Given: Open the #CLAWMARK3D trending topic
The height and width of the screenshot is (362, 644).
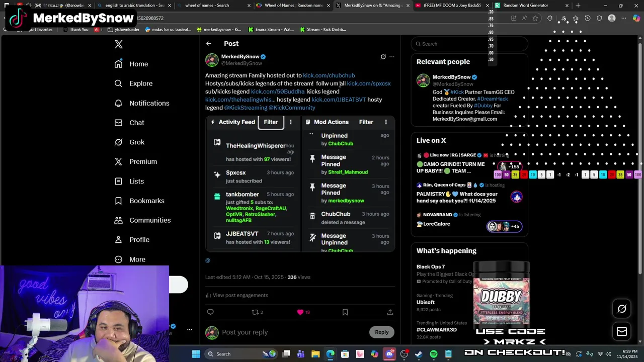Looking at the screenshot, I should pyautogui.click(x=437, y=330).
